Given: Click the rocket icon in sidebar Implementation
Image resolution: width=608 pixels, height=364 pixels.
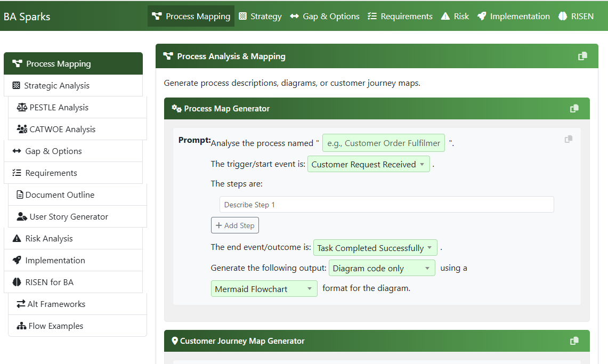Looking at the screenshot, I should tap(17, 260).
